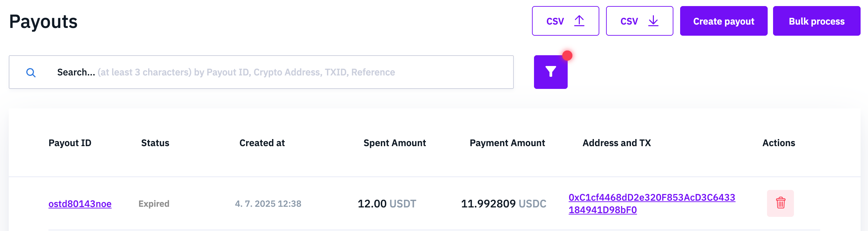The height and width of the screenshot is (231, 868).
Task: Click the Created at column header
Action: coord(262,143)
